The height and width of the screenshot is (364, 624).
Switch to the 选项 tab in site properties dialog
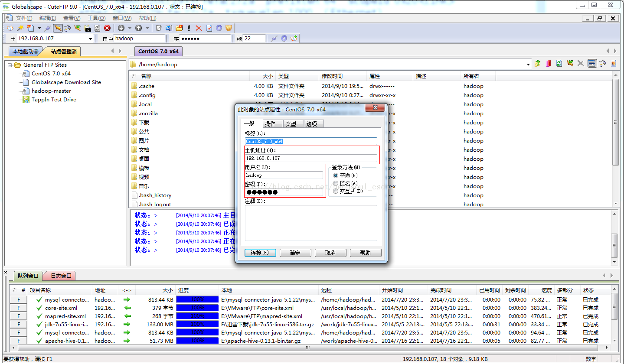click(x=314, y=124)
